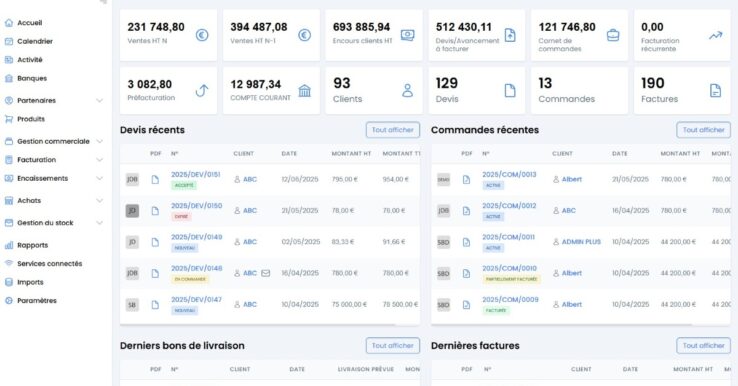The image size is (738, 386).
Task: Click Tout afficher for Dernières factures
Action: 704,346
